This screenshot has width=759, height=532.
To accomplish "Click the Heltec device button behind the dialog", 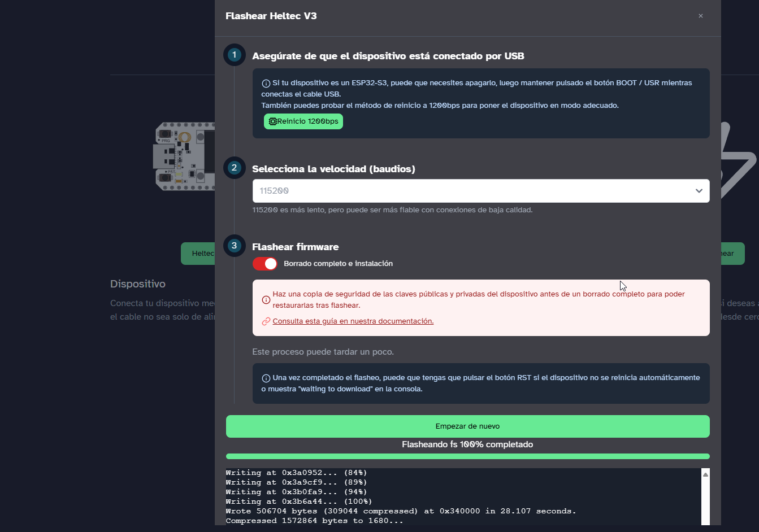I will point(199,254).
